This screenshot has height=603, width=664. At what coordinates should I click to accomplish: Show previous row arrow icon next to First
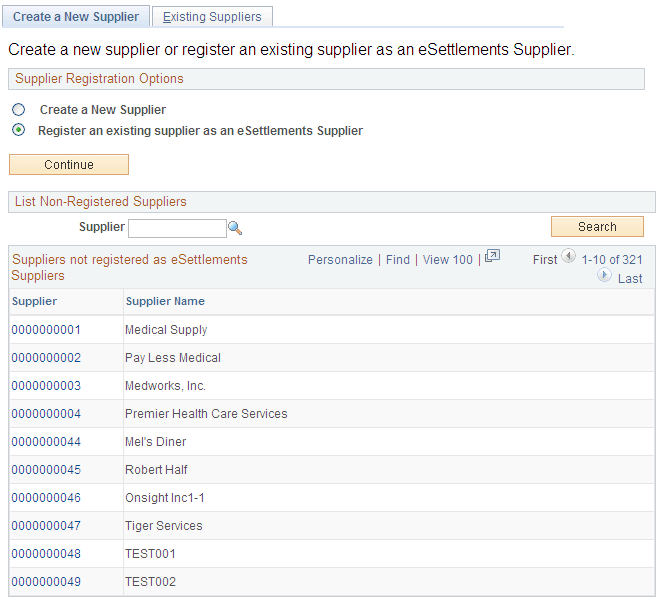click(568, 256)
